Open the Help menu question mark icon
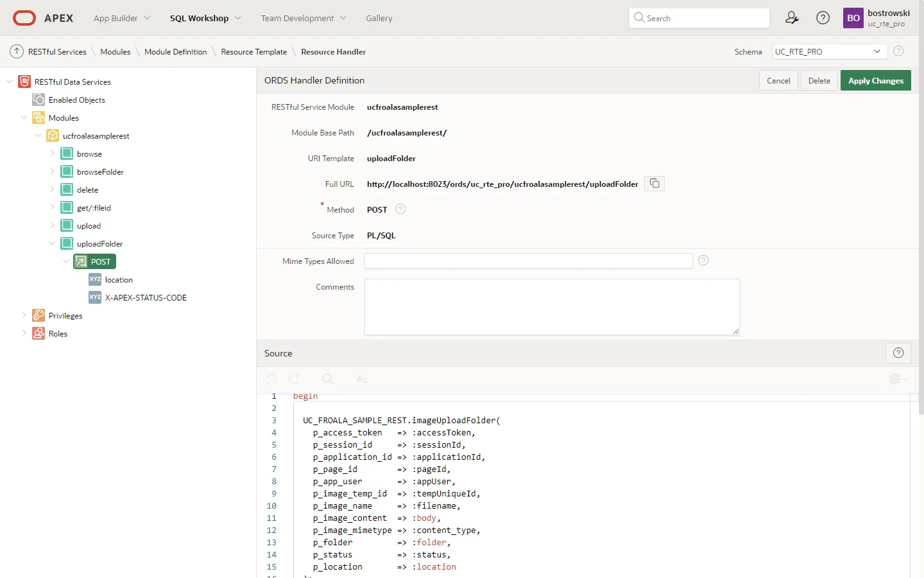Image resolution: width=924 pixels, height=578 pixels. [823, 18]
